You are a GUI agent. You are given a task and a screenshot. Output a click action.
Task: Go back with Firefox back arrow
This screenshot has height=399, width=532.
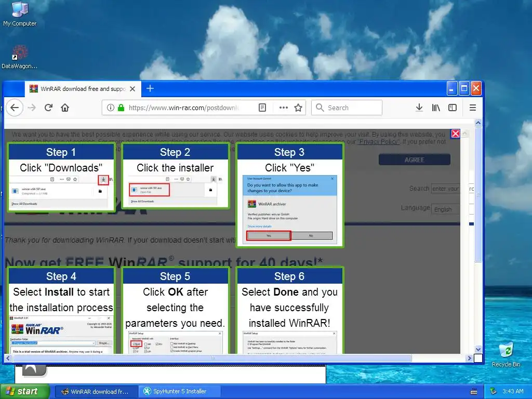click(x=14, y=108)
